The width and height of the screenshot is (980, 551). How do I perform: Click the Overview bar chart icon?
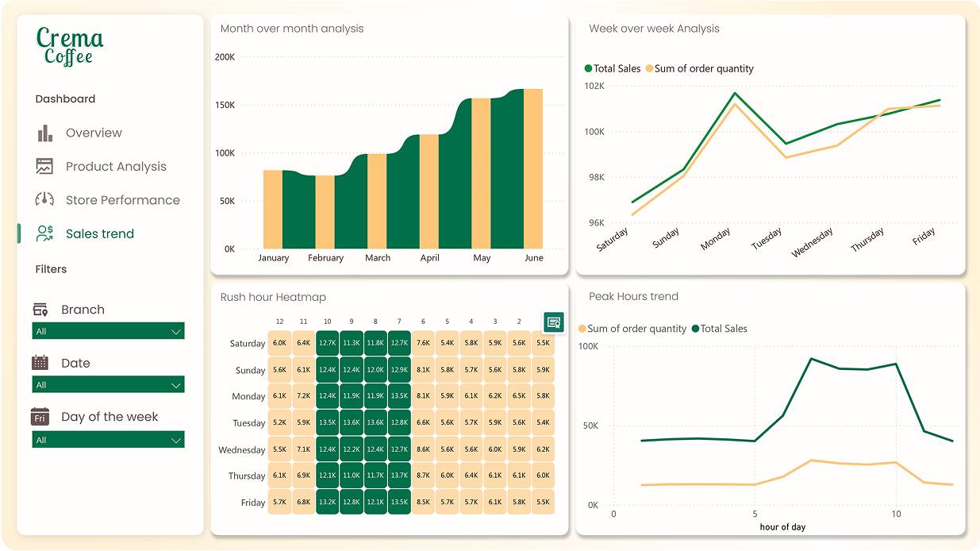(x=44, y=133)
